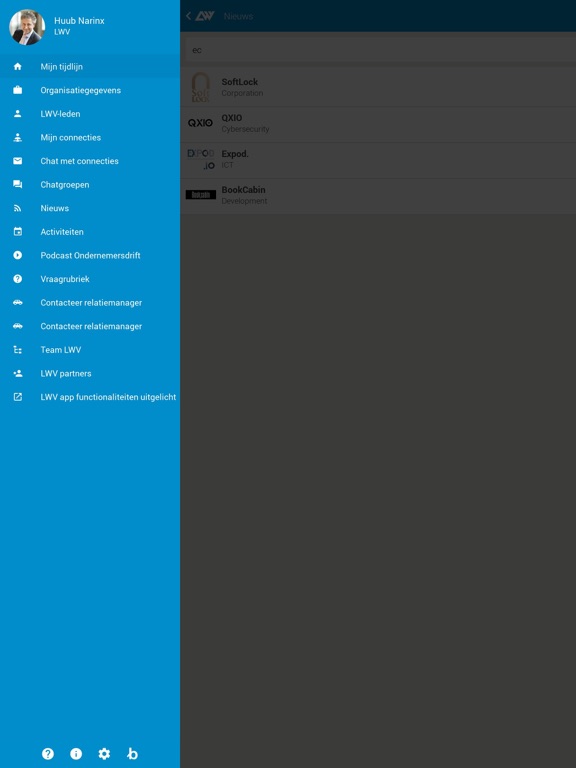Click the chat bubbles icon for Chatgroepen
The image size is (576, 768).
[x=18, y=185]
